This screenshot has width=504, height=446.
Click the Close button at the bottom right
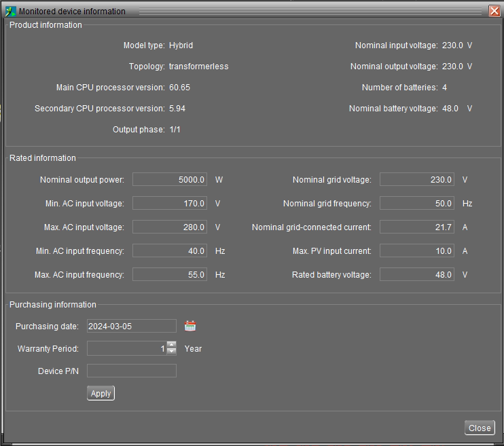(x=480, y=428)
